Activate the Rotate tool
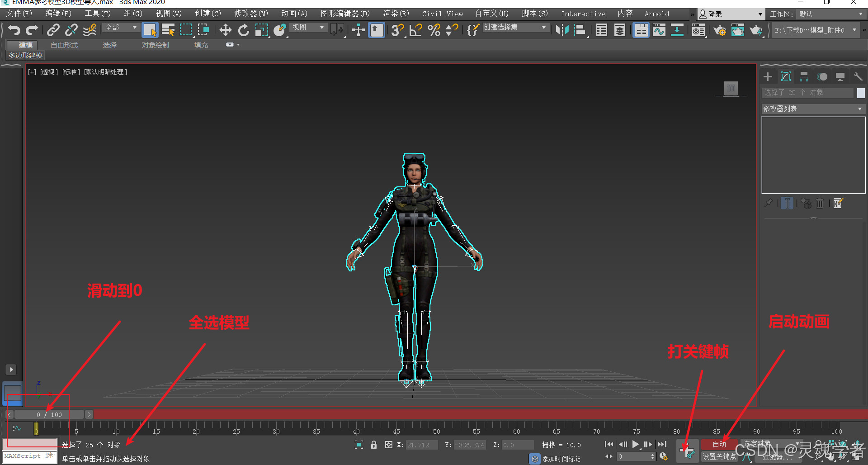The image size is (868, 465). [x=243, y=30]
